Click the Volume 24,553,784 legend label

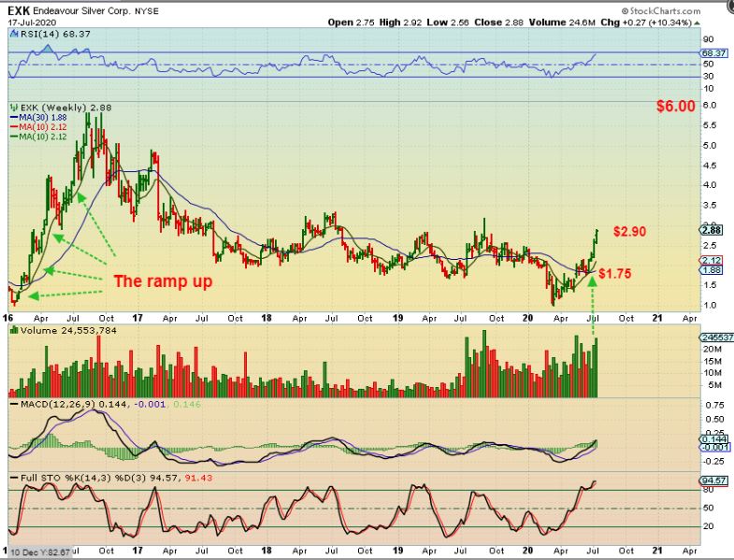pyautogui.click(x=68, y=331)
